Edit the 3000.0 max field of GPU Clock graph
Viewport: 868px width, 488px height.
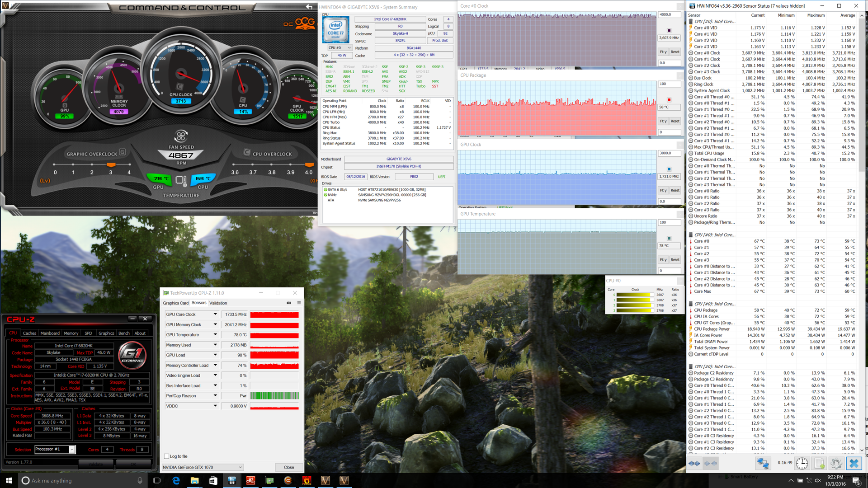(x=669, y=153)
